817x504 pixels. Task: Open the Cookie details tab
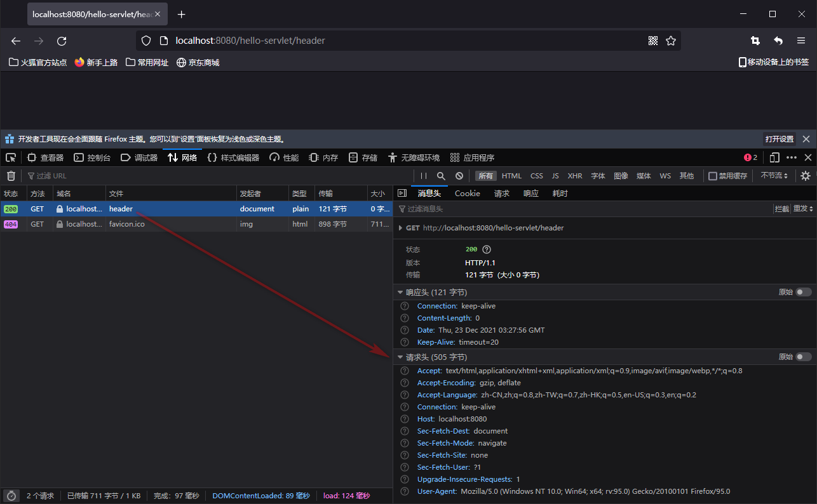468,193
